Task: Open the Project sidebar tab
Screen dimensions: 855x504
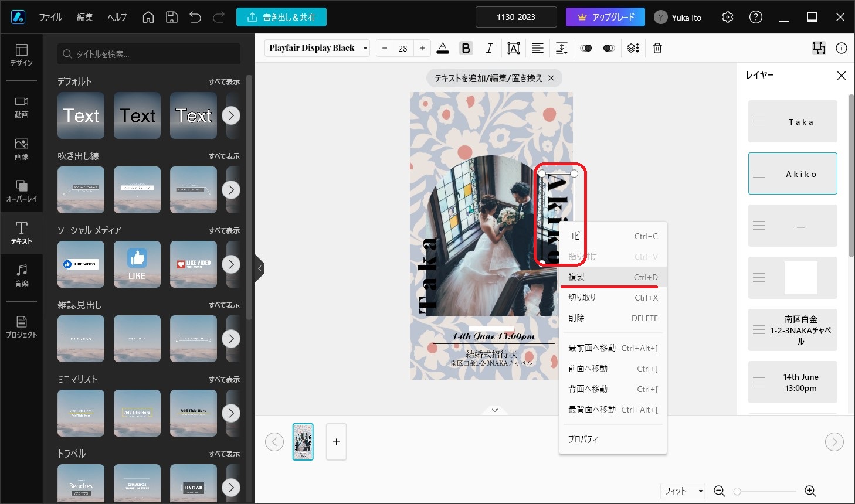Action: point(22,328)
